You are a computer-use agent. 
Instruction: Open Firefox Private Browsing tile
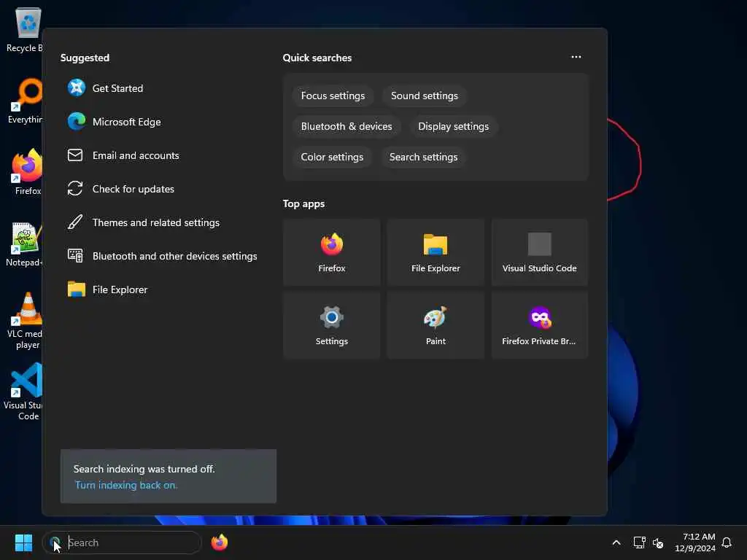(539, 325)
